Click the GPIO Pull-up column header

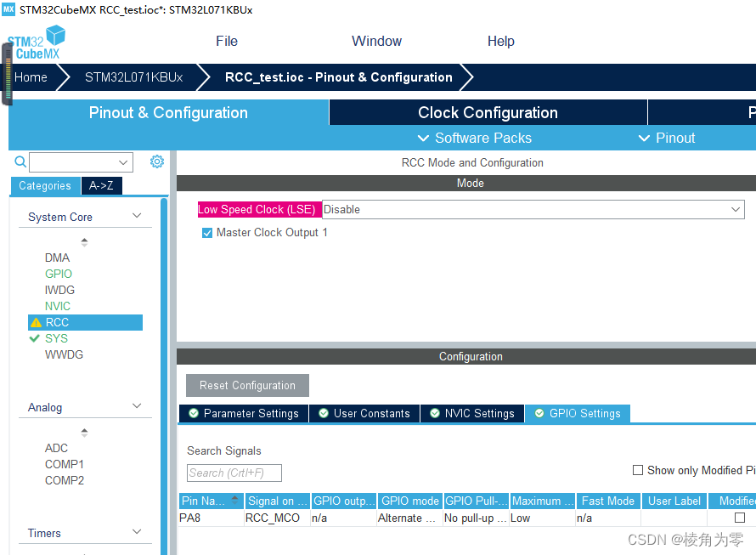(476, 501)
